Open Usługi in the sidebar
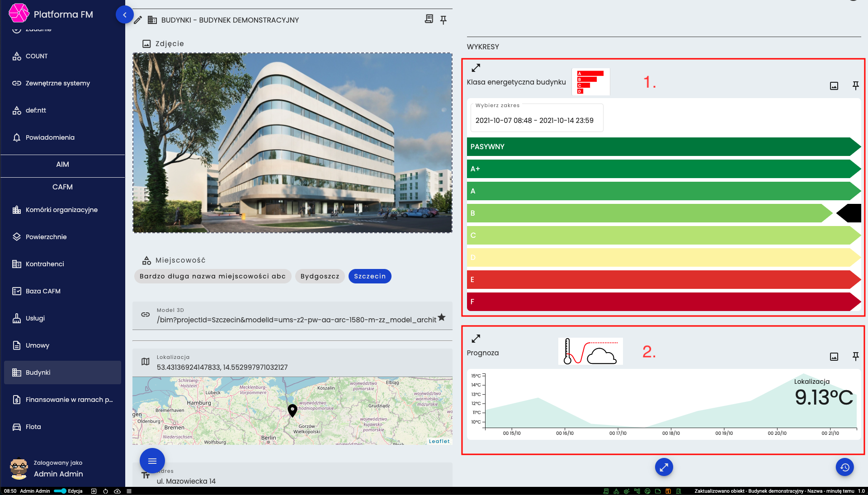Screen dimensions: 868x495 pyautogui.click(x=63, y=318)
